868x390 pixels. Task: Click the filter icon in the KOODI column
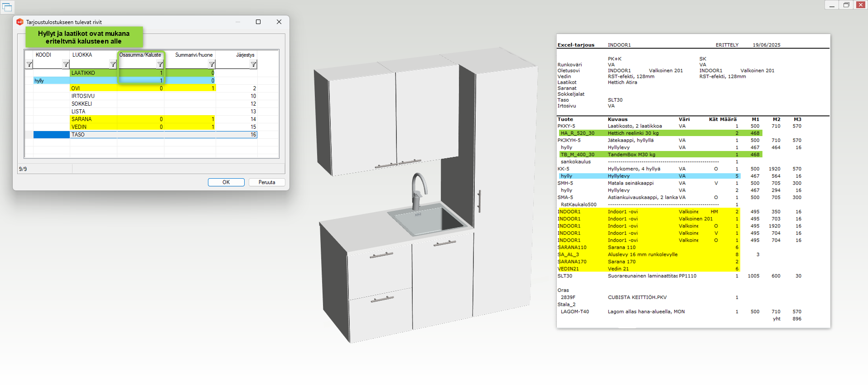point(66,64)
